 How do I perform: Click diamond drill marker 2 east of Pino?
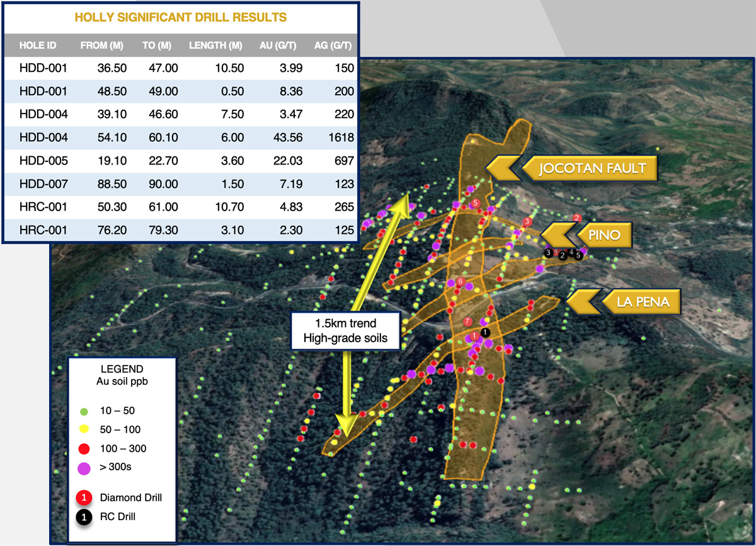(576, 218)
